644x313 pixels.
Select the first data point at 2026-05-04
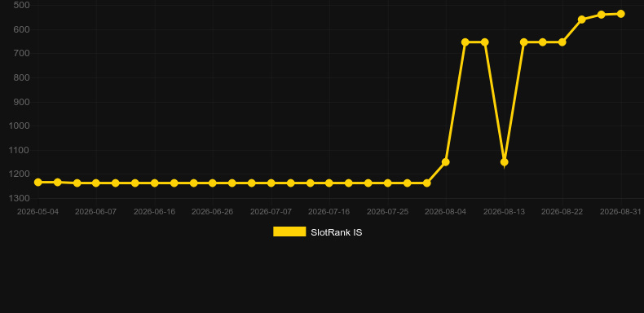(x=37, y=182)
